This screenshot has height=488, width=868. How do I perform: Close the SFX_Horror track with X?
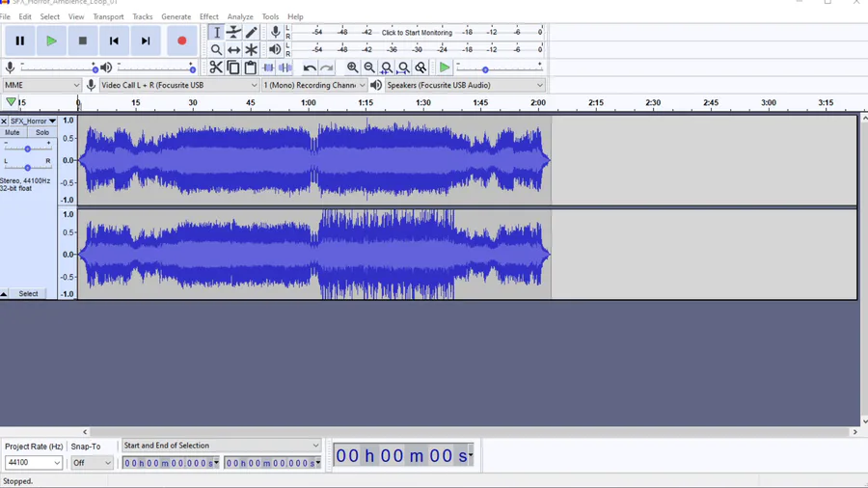(4, 121)
